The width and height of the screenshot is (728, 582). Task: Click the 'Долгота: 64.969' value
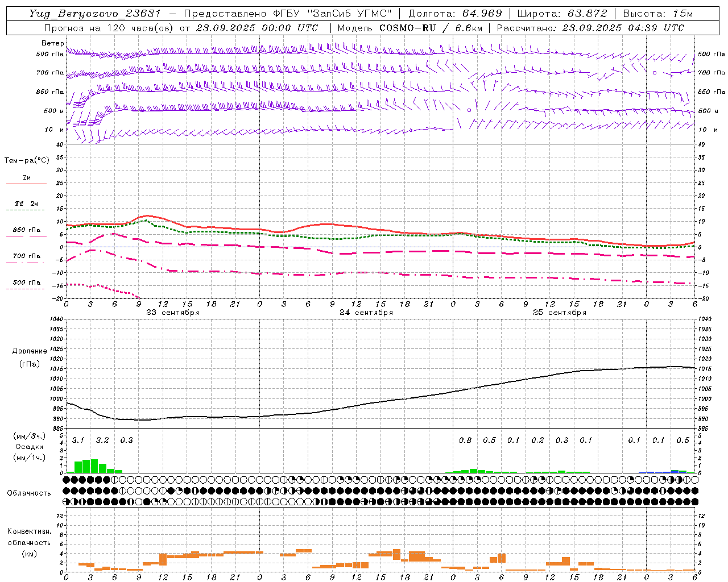[x=455, y=14]
